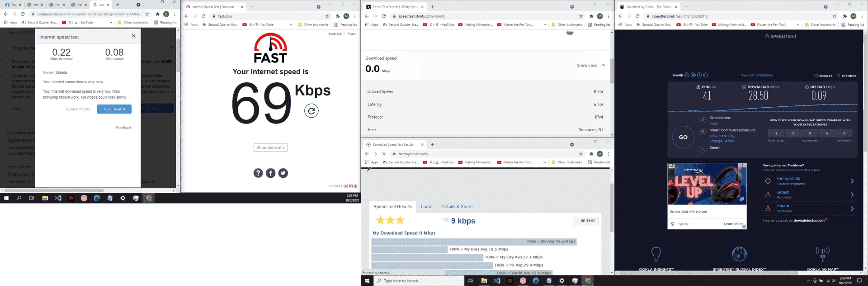
Task: Open Visual Studio Code from left taskbar
Action: [x=58, y=198]
